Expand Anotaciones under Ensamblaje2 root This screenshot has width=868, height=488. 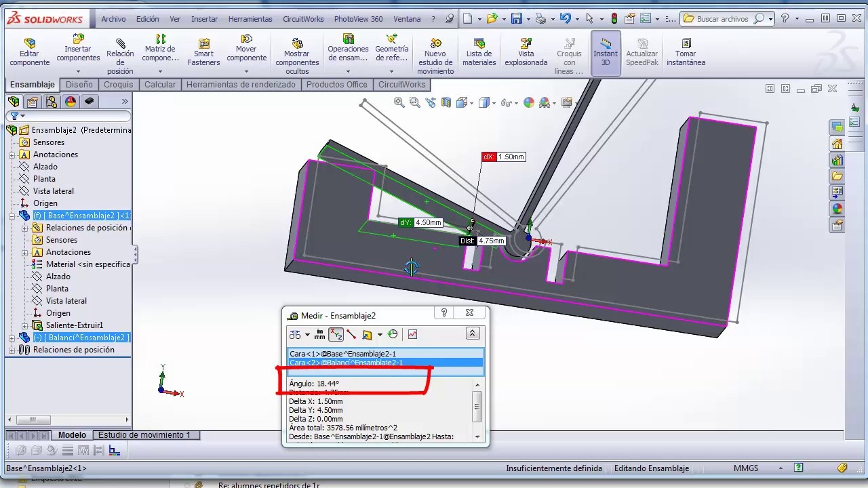tap(12, 155)
